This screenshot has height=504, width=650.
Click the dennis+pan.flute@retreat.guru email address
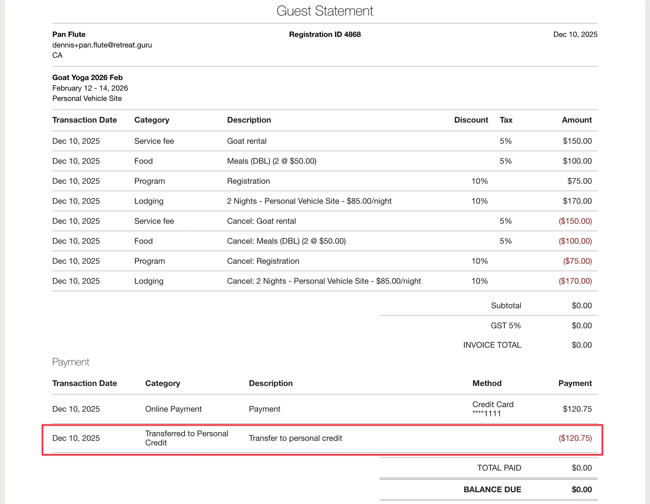(x=102, y=45)
